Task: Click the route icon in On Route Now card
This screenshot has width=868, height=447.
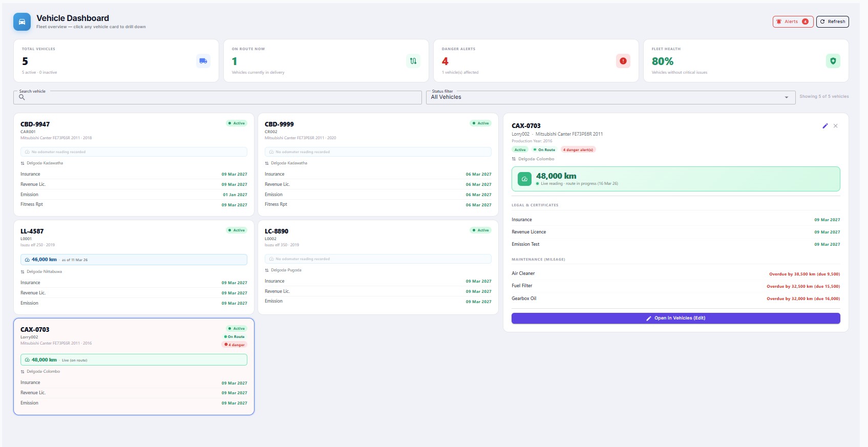Action: [413, 61]
